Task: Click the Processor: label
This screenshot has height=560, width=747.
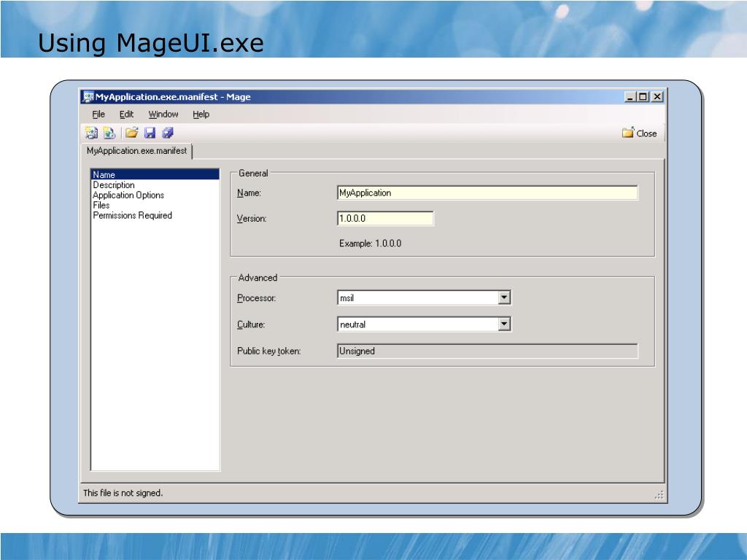Action: (x=256, y=298)
